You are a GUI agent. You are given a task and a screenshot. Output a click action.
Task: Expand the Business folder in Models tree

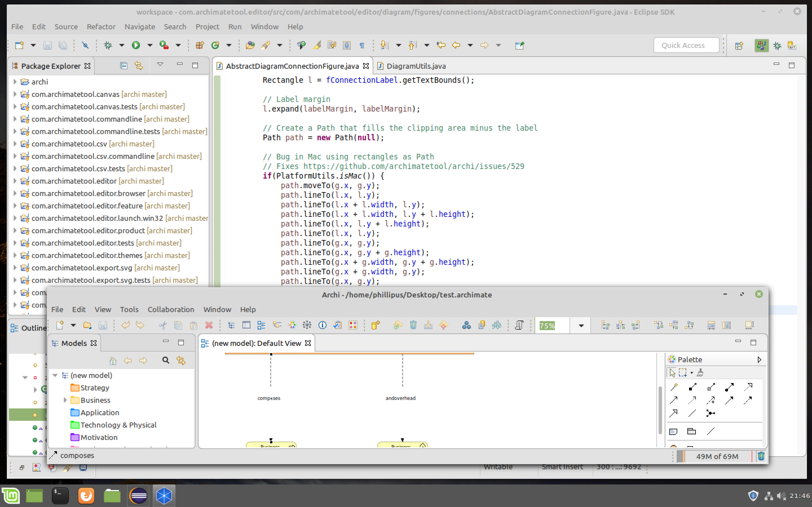pyautogui.click(x=65, y=400)
